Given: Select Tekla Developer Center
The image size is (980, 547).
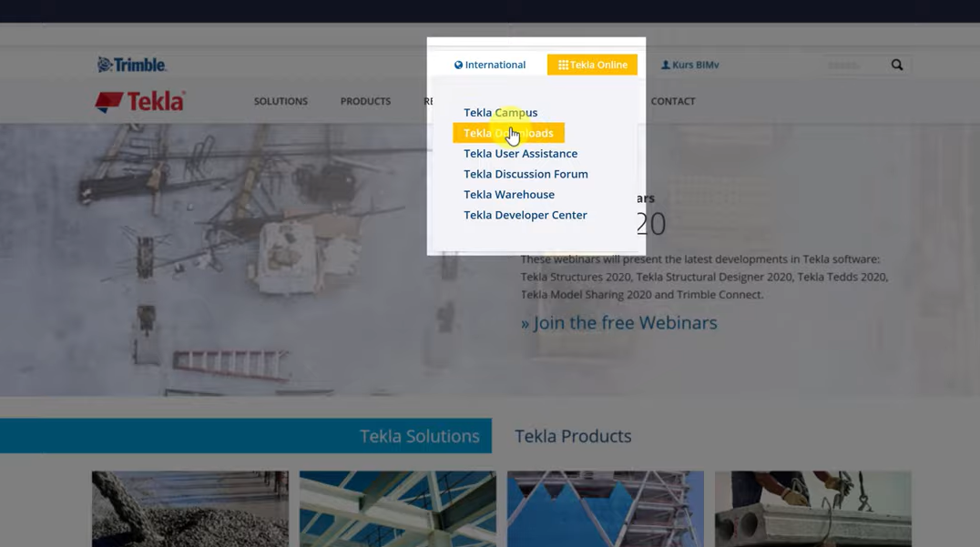Looking at the screenshot, I should pos(525,215).
